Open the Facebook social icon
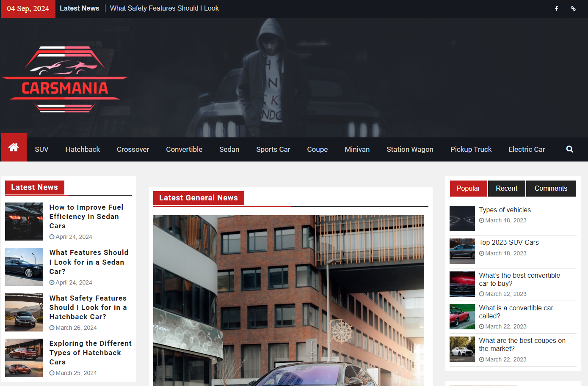The height and width of the screenshot is (386, 588). (556, 8)
